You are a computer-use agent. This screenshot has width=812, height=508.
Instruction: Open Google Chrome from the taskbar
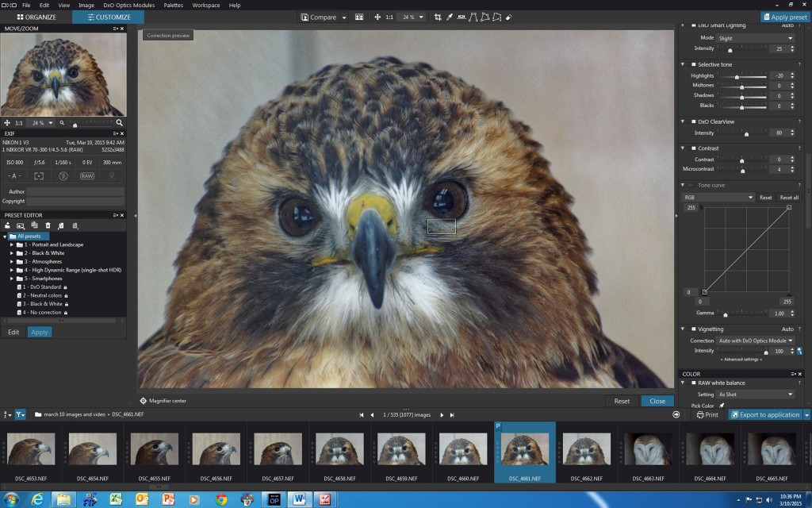(221, 500)
